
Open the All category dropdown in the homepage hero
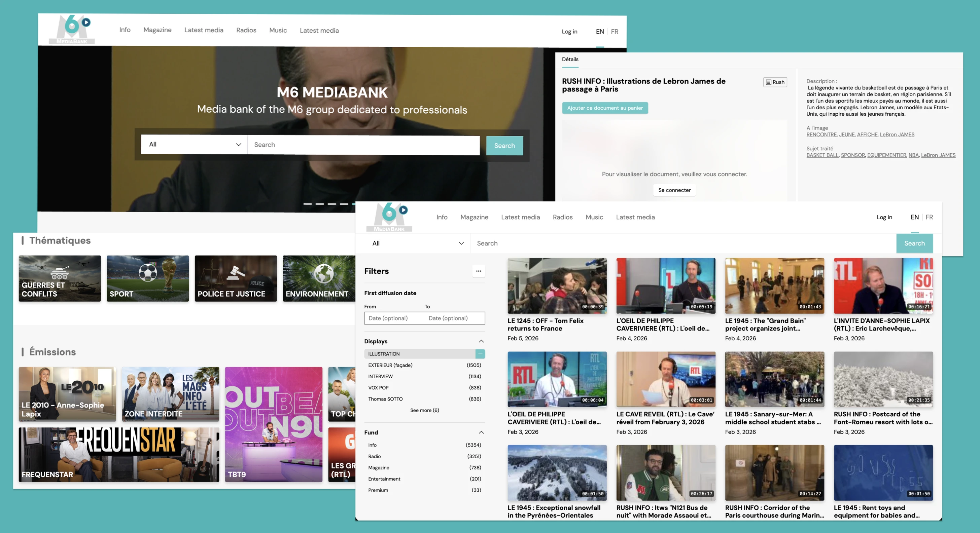point(195,145)
